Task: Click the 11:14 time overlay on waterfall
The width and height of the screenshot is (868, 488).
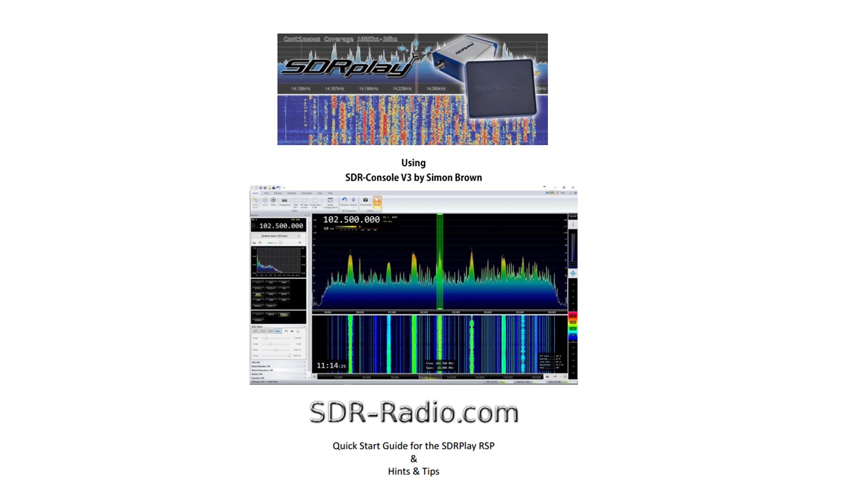Action: (x=332, y=365)
